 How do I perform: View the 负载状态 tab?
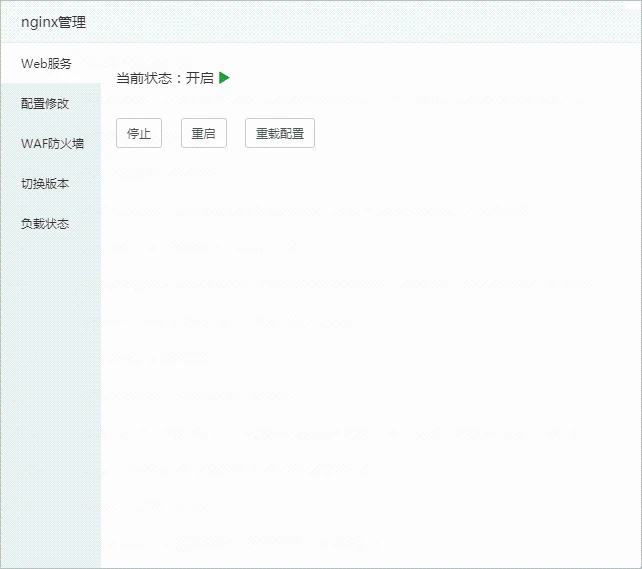50,224
